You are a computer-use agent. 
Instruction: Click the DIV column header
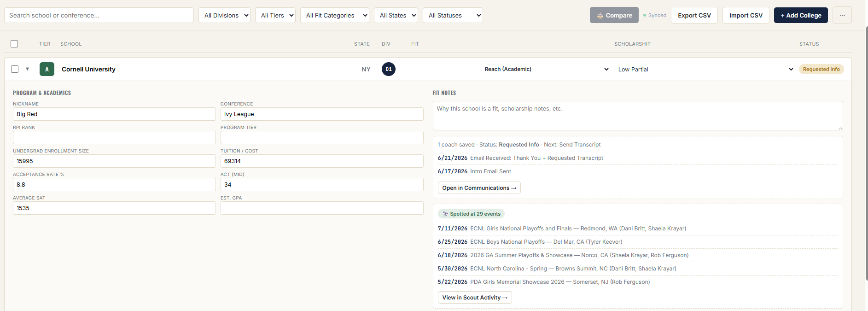[x=386, y=44]
